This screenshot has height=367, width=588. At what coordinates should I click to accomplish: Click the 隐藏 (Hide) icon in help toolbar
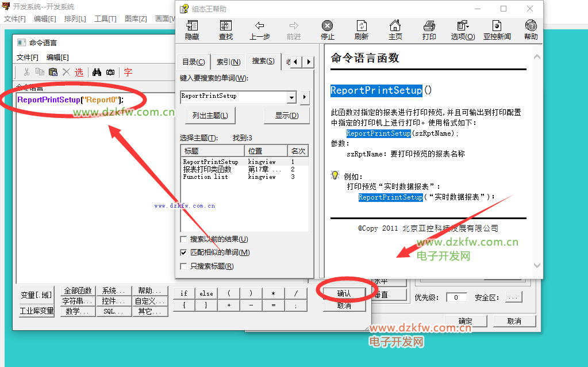(x=191, y=30)
